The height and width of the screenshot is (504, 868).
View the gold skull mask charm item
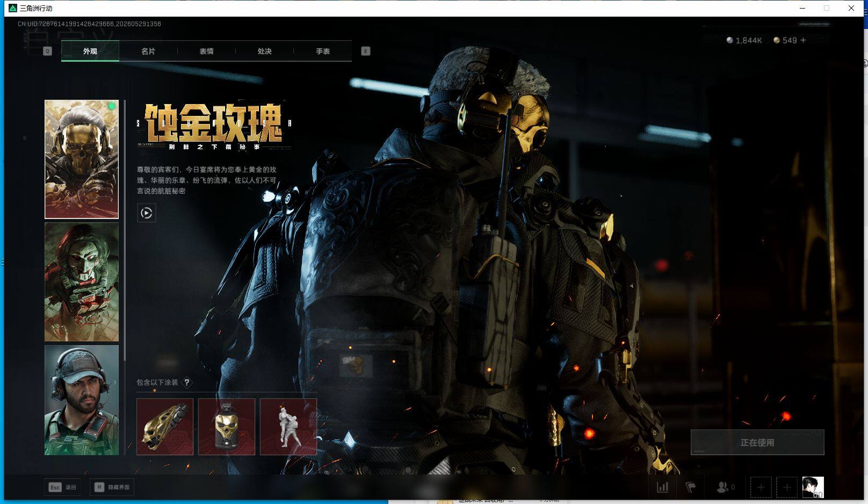point(227,427)
